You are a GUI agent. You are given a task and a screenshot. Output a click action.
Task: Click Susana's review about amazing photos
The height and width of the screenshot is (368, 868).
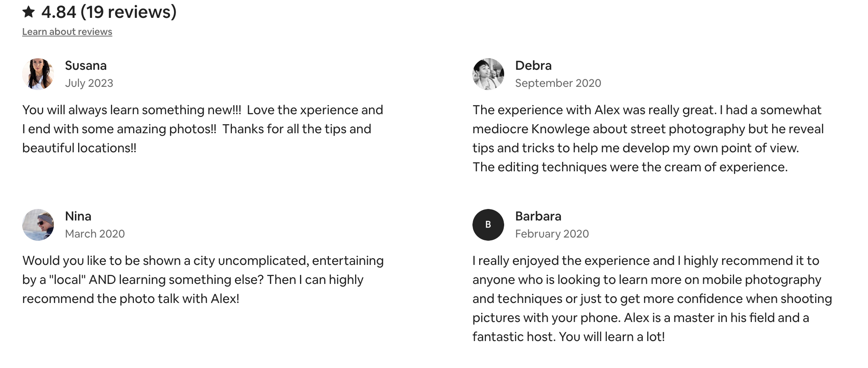click(x=202, y=129)
